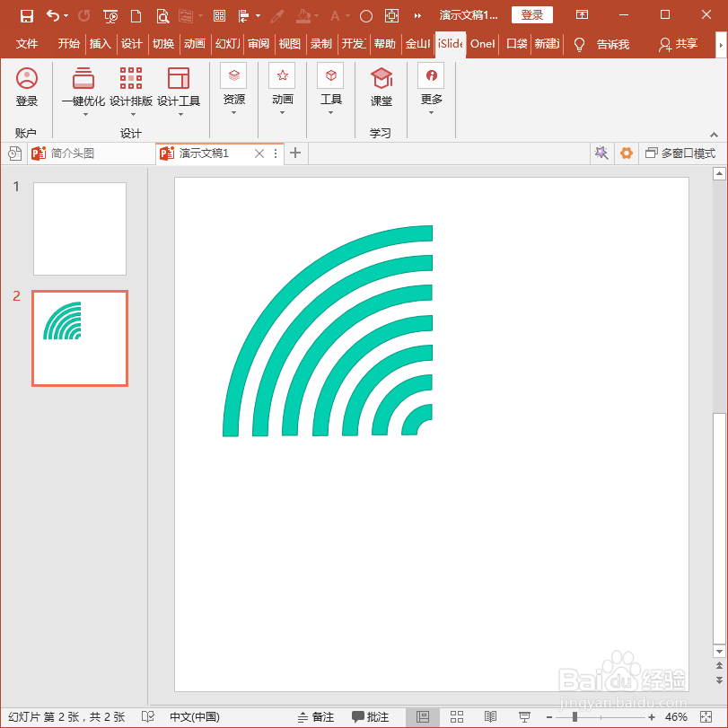Click the Shape fill bucket icon
728x728 pixels.
tap(303, 16)
